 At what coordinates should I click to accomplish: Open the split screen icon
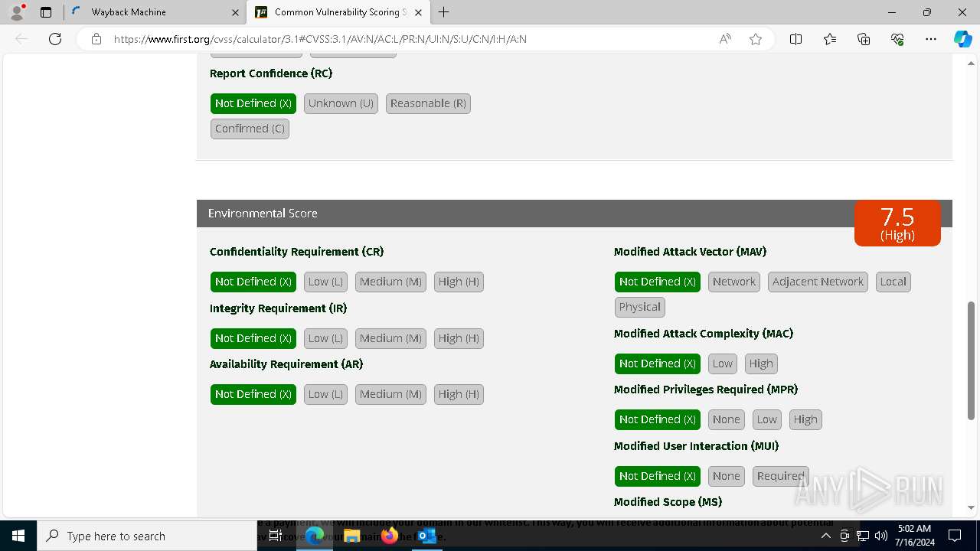pos(796,39)
